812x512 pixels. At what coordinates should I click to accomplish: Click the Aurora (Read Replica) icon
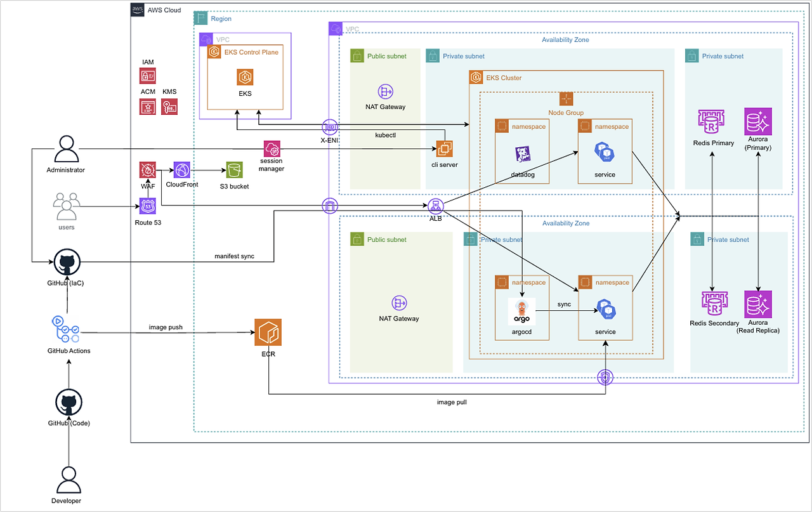[x=758, y=305]
